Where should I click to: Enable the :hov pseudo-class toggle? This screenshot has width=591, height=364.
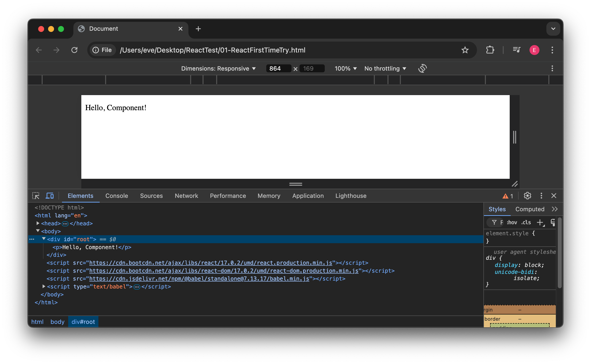(511, 222)
